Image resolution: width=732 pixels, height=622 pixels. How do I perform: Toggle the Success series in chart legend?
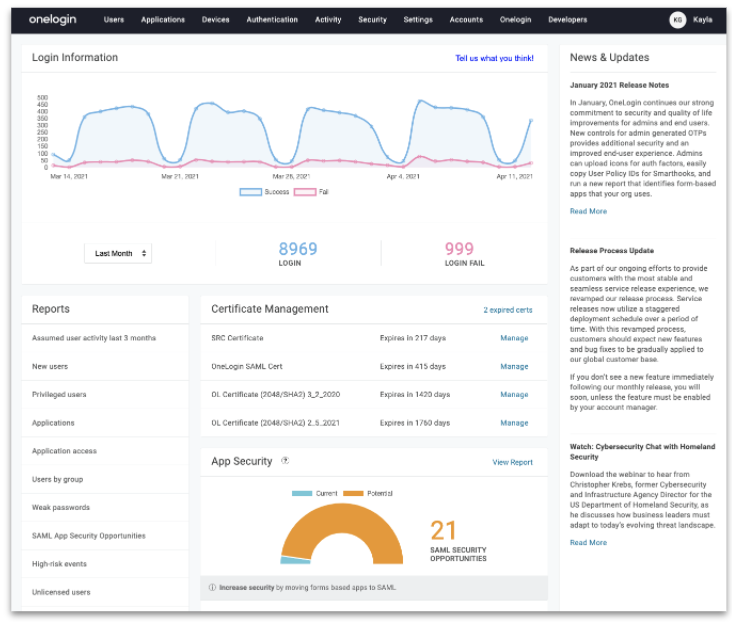pos(263,191)
